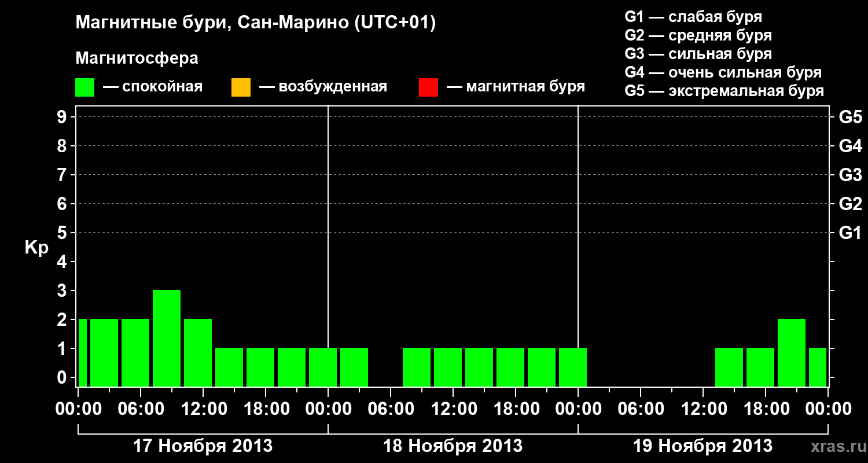Click the 06:00 time label on 19 November
This screenshot has height=463, width=868.
pyautogui.click(x=641, y=409)
